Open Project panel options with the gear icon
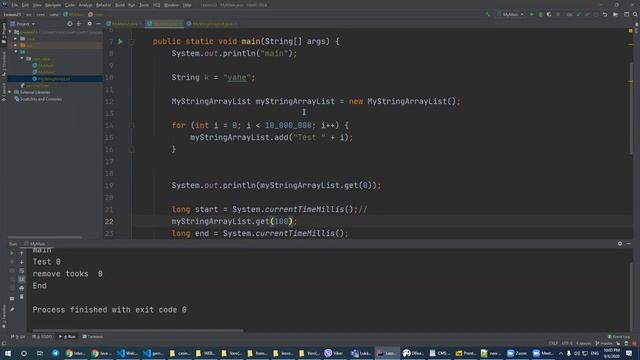 pos(89,24)
